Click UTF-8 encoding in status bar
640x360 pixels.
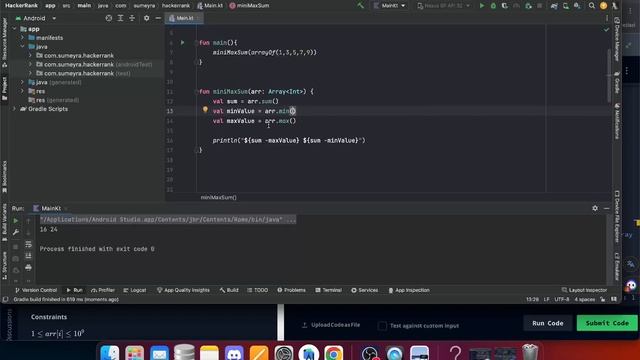point(562,299)
